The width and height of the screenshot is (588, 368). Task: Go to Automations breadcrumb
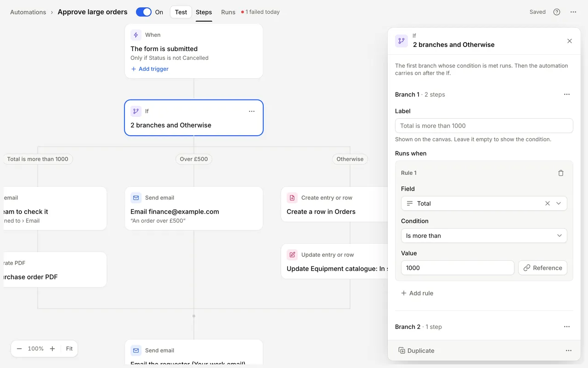[x=28, y=12]
